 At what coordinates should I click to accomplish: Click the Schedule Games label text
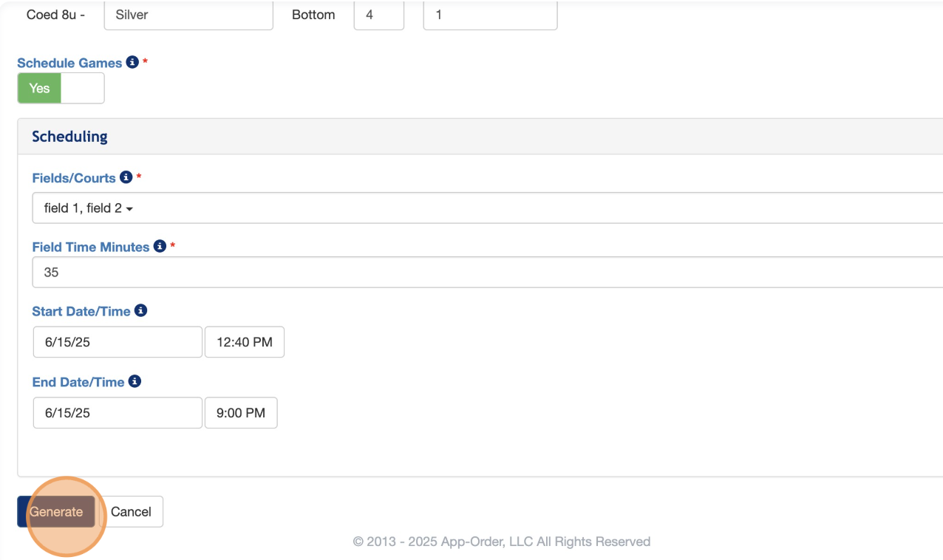tap(69, 64)
